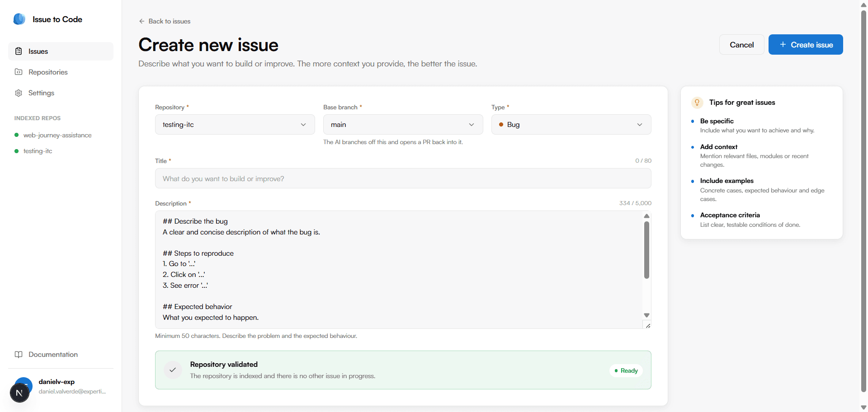Click the green dot beside testing-itc

tap(17, 151)
